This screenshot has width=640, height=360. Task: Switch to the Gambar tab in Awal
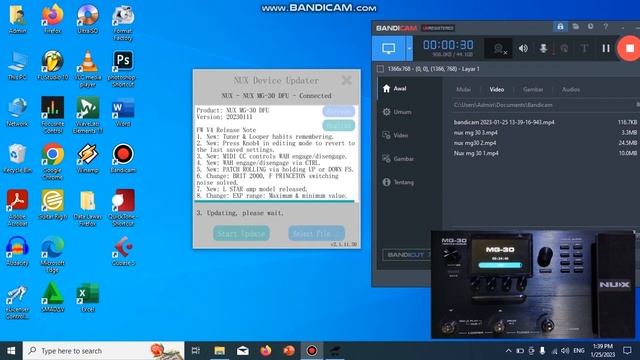click(x=533, y=89)
